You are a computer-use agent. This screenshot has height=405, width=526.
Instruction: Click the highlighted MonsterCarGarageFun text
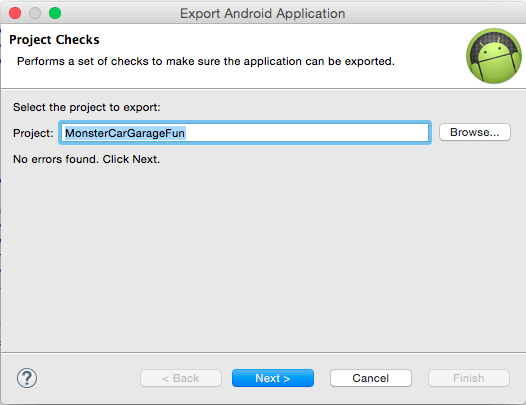[x=125, y=133]
